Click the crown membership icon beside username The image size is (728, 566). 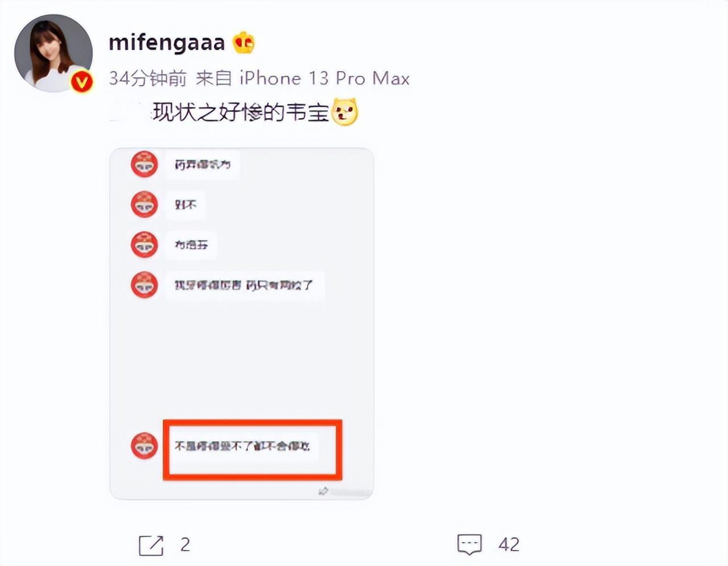243,43
